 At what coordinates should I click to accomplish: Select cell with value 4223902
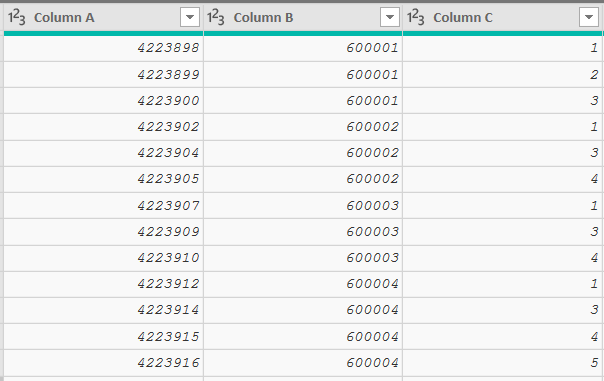pyautogui.click(x=104, y=127)
